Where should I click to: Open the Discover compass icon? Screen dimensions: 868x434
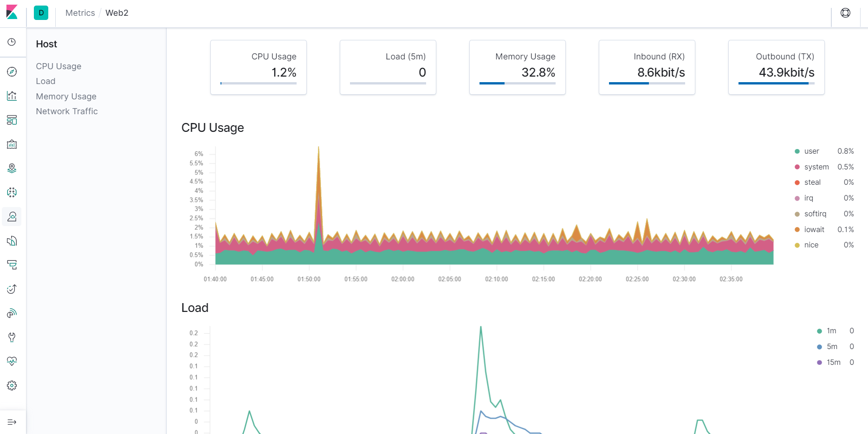coord(12,72)
